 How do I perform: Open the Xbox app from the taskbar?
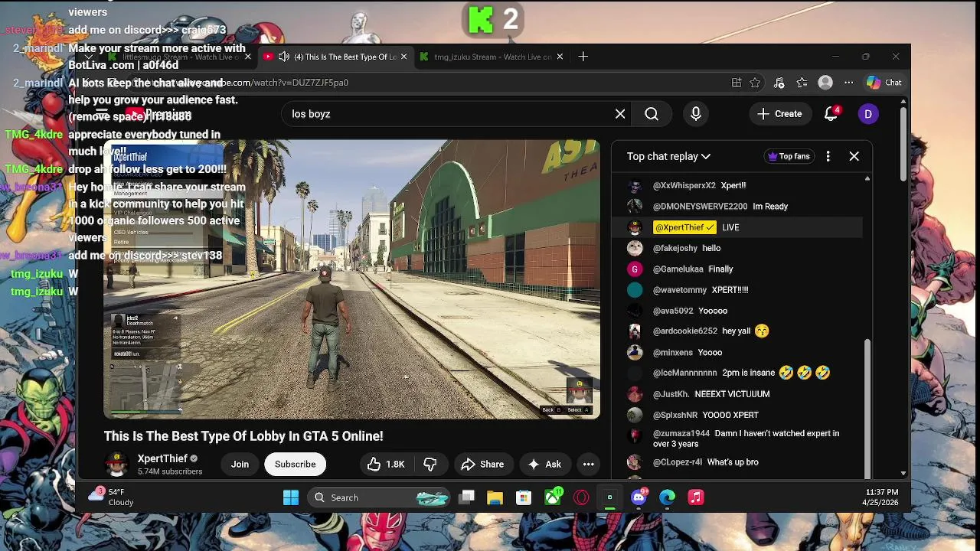(553, 497)
